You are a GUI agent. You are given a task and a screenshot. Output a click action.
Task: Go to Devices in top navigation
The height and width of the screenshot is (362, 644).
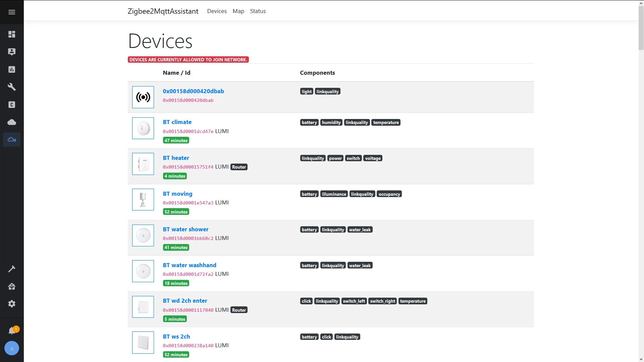tap(217, 11)
